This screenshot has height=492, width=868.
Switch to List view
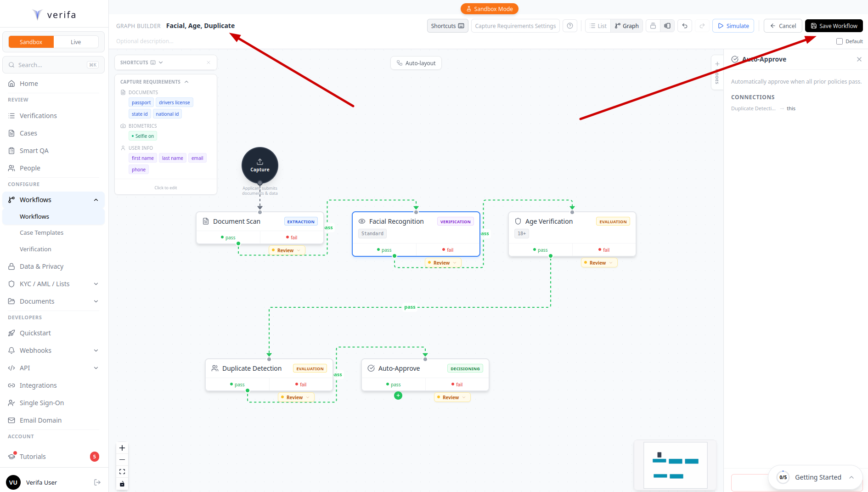(597, 26)
